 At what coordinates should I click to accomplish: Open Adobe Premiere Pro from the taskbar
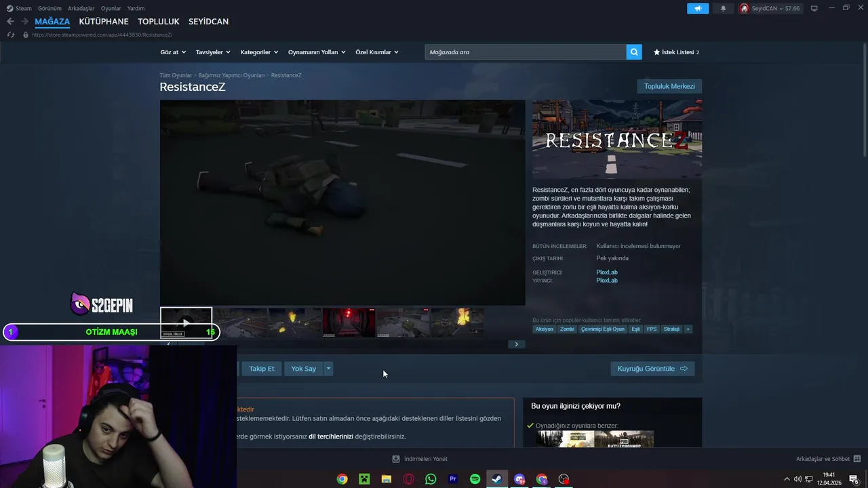(453, 479)
